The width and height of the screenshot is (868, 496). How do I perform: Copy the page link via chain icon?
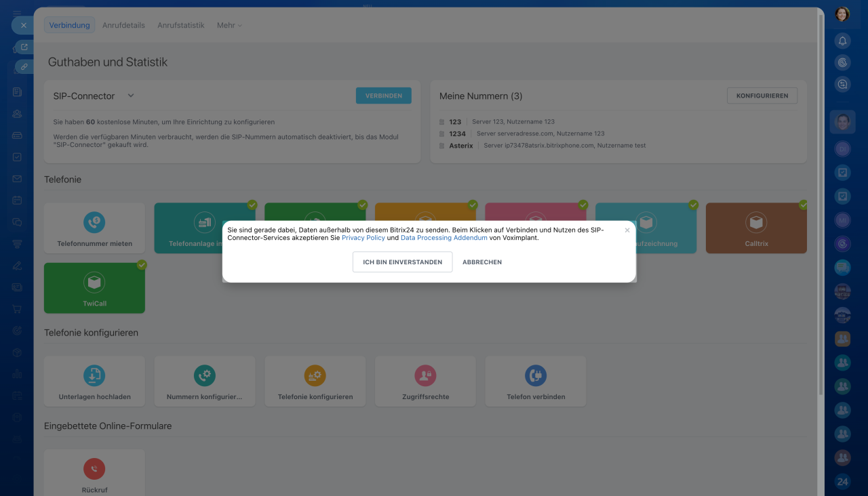(24, 66)
